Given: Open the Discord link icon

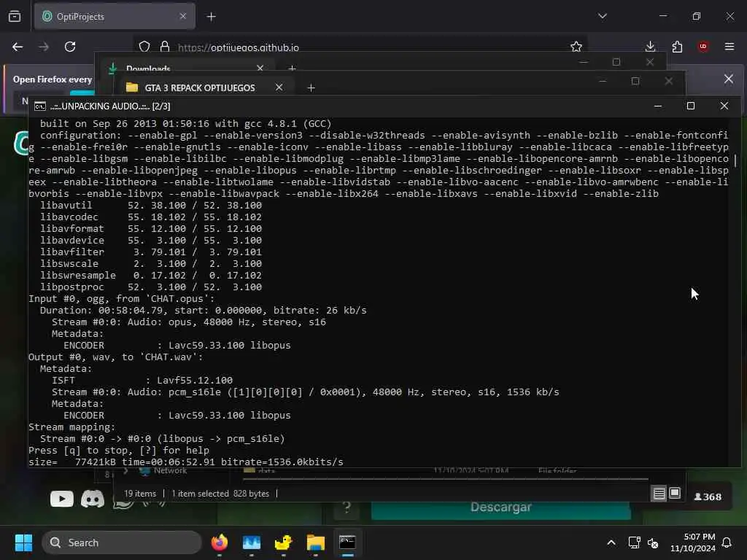Looking at the screenshot, I should point(93,499).
